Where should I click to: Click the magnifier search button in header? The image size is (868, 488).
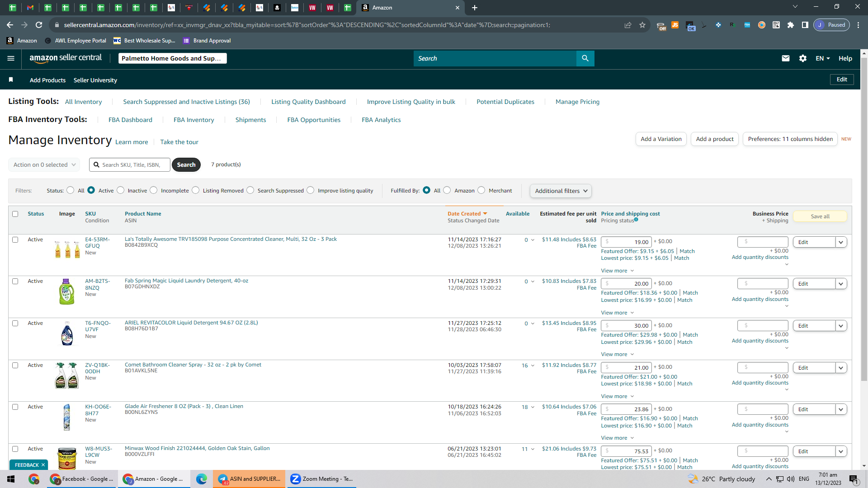[585, 58]
